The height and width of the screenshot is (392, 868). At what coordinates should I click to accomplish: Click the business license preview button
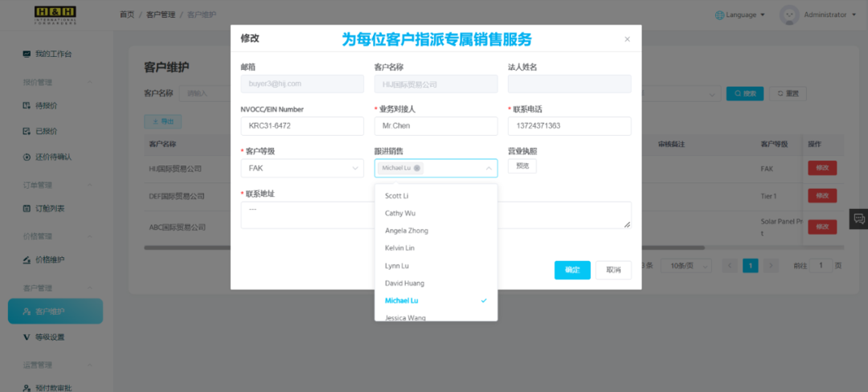522,166
